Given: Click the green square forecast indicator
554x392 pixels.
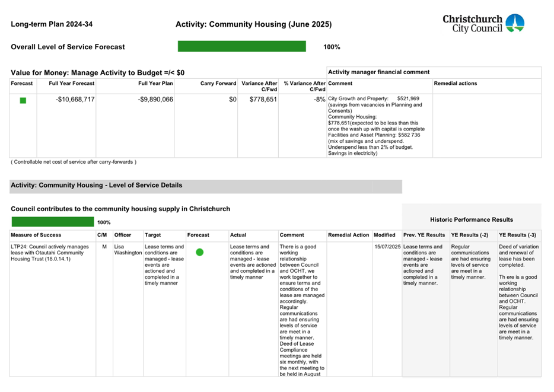Looking at the screenshot, I should (23, 100).
